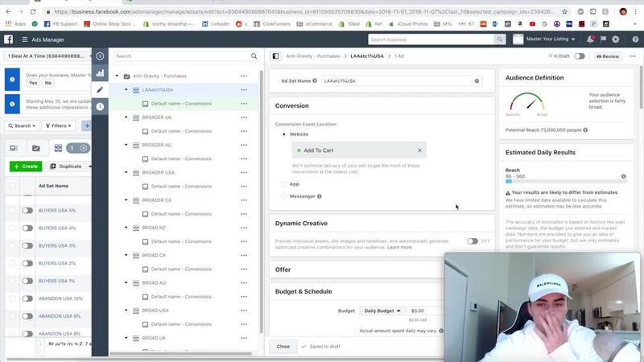The height and width of the screenshot is (362, 644).
Task: Click the tree panel vertical scrollbar
Action: coord(261,201)
